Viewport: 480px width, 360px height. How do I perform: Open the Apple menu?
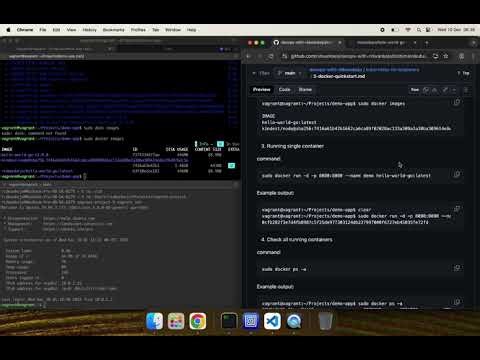pos(8,30)
